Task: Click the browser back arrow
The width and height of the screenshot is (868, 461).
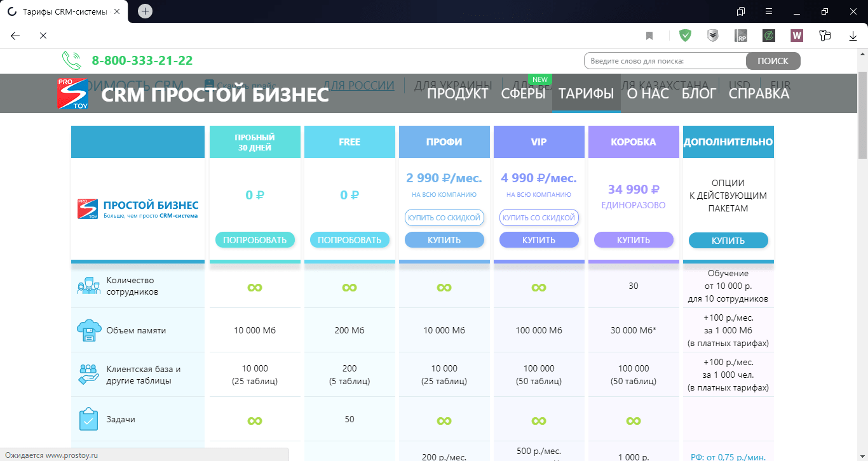Action: (x=16, y=36)
